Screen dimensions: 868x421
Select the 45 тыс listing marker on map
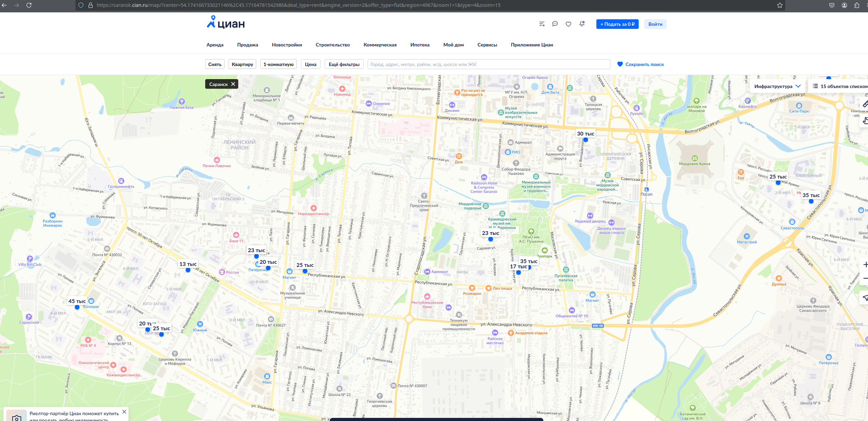(77, 302)
